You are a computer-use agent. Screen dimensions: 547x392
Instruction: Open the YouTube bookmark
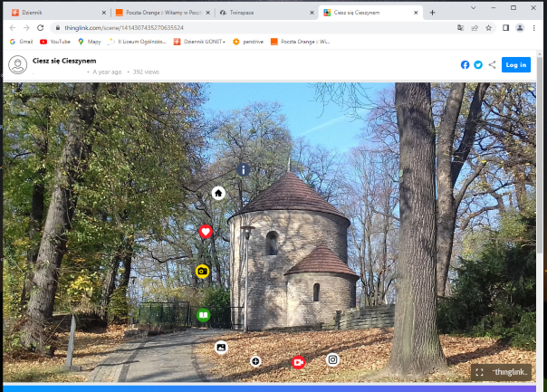tap(55, 42)
